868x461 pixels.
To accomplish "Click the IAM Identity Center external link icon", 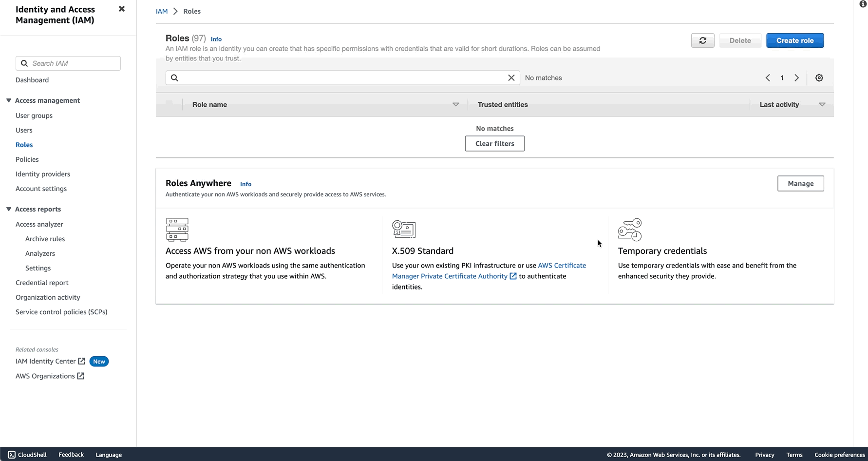I will (x=82, y=361).
